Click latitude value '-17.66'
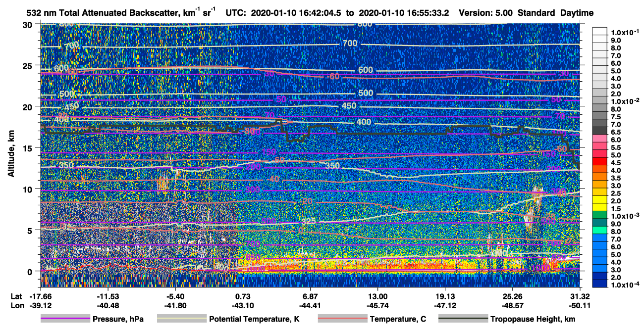644x330 pixels. click(40, 296)
